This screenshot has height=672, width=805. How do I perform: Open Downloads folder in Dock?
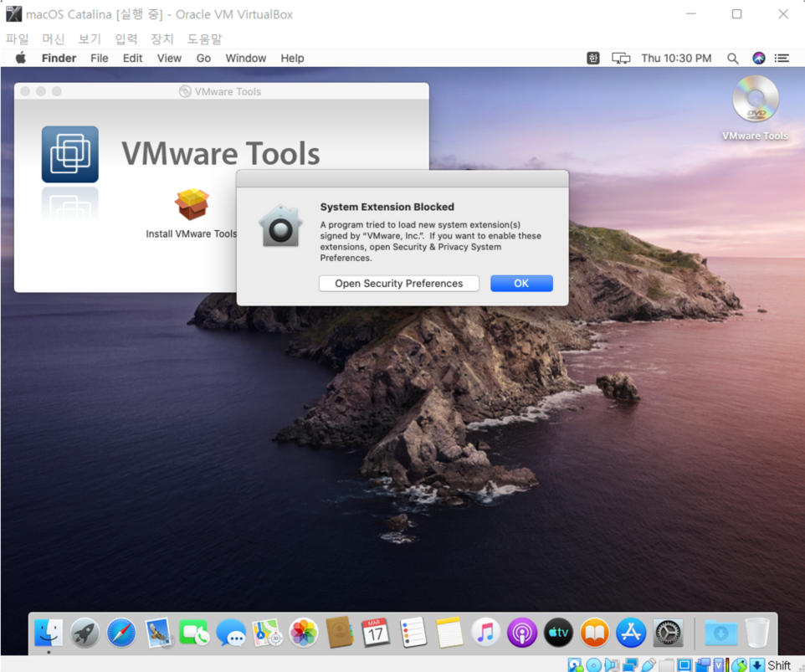tap(720, 633)
